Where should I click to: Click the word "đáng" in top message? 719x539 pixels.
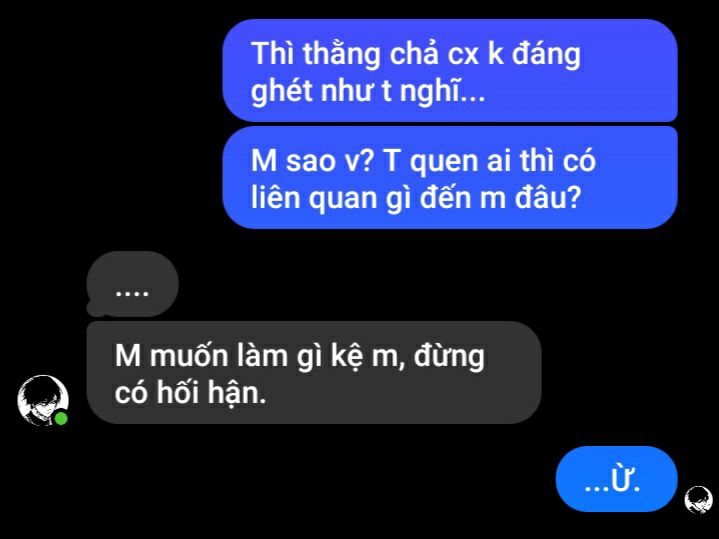(x=546, y=55)
